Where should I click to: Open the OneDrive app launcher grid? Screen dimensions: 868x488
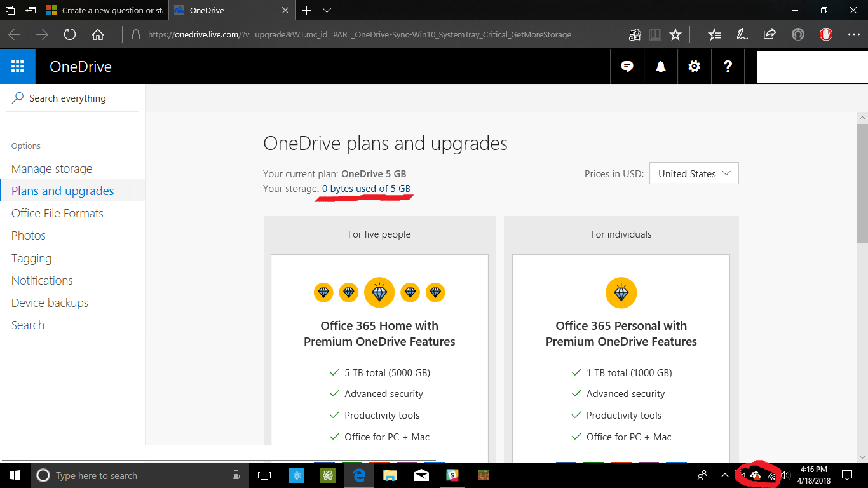click(18, 66)
